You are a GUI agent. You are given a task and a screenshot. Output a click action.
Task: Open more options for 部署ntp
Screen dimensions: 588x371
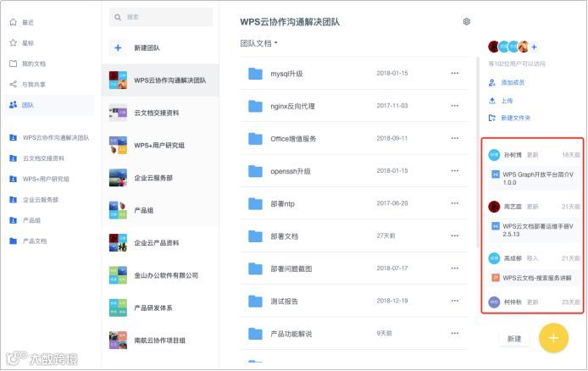point(455,203)
